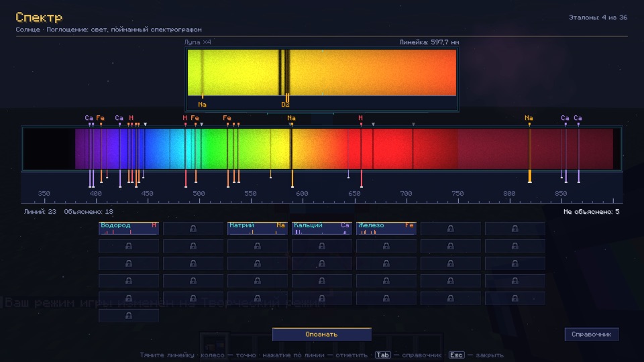
Task: Select the Ca marker near 854 nm
Action: 565,118
